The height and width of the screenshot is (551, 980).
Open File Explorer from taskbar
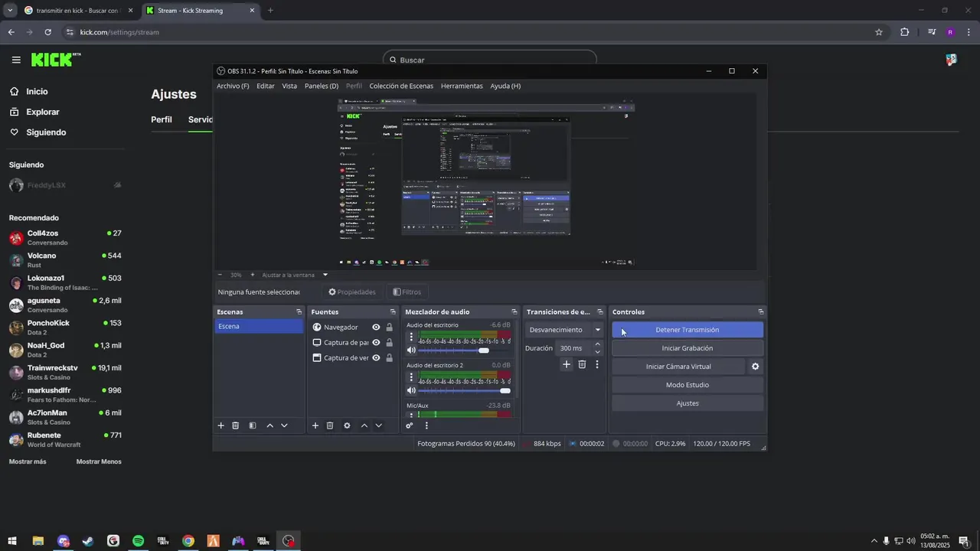(38, 541)
